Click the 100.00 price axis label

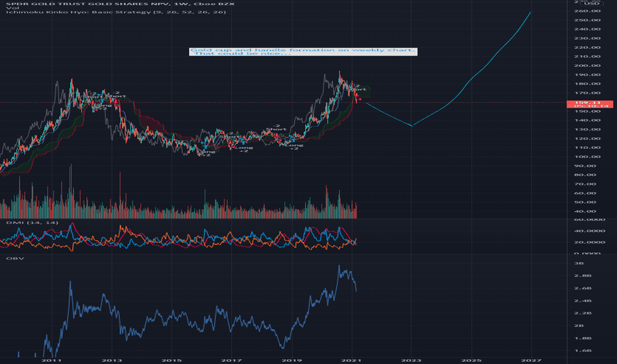pos(587,157)
